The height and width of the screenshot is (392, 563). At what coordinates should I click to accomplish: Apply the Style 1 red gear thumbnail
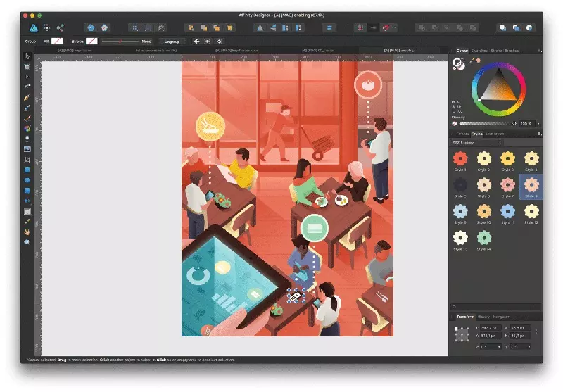460,158
